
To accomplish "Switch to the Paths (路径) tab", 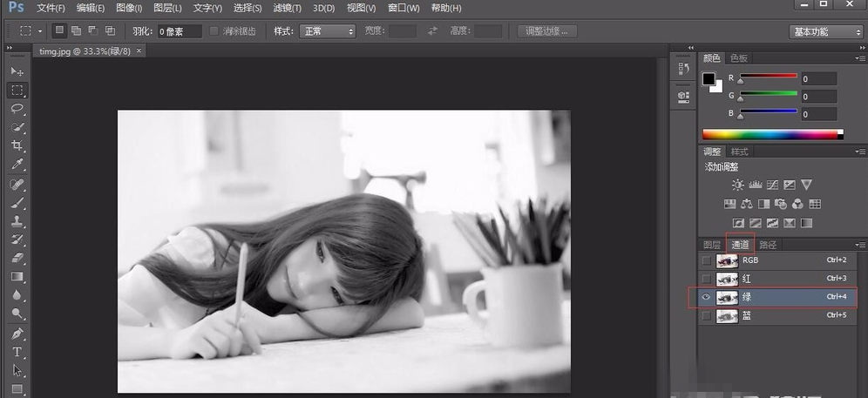I will pyautogui.click(x=768, y=245).
